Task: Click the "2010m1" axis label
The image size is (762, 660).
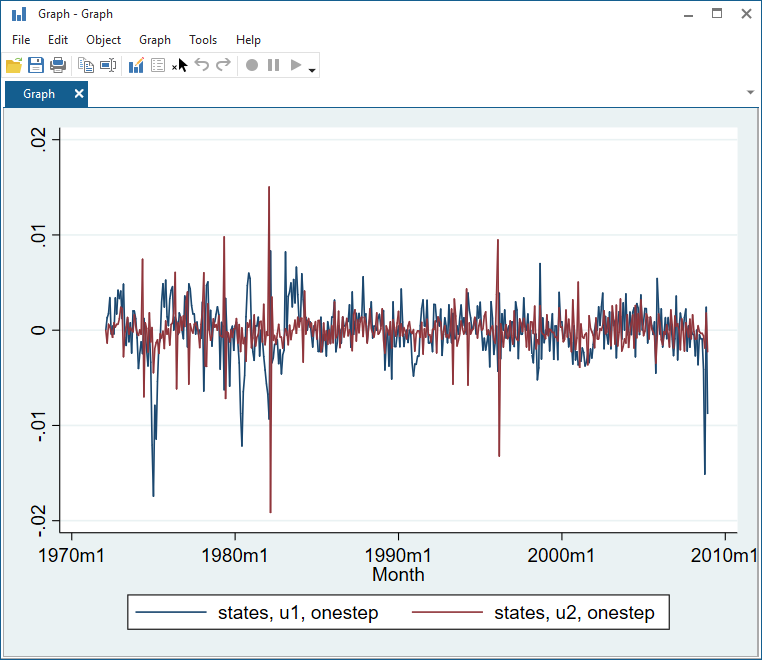Action: coord(724,555)
